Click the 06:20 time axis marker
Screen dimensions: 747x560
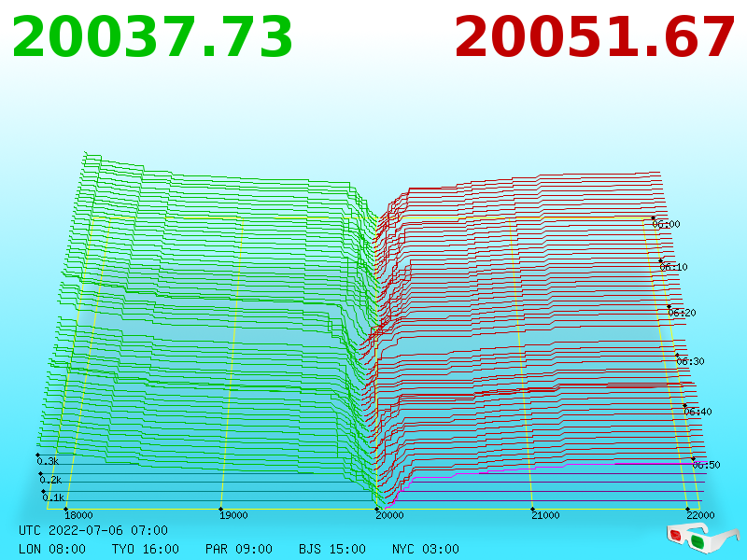pos(682,313)
